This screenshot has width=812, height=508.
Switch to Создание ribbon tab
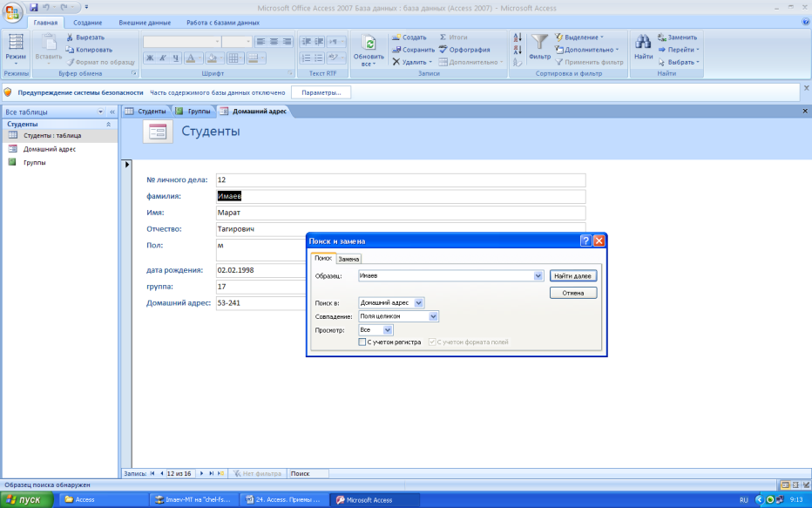(87, 23)
